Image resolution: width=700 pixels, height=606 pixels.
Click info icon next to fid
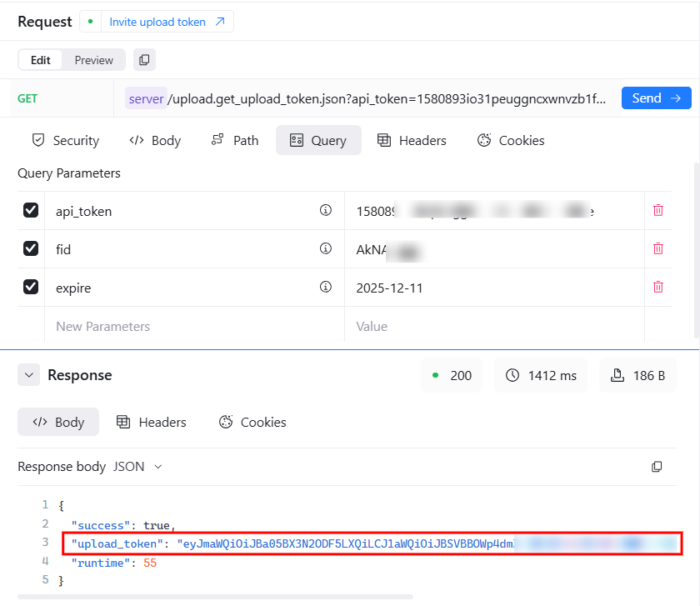[x=326, y=248]
